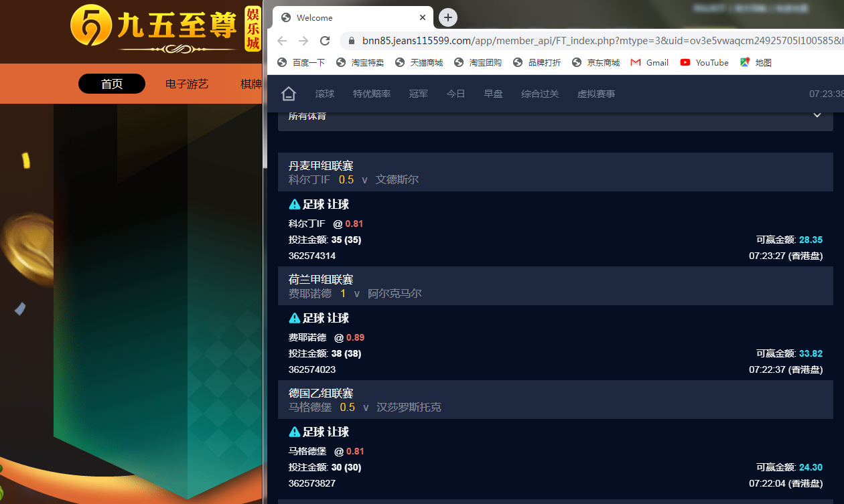Image resolution: width=844 pixels, height=504 pixels.
Task: Click the padlock icon in address bar
Action: click(x=352, y=41)
